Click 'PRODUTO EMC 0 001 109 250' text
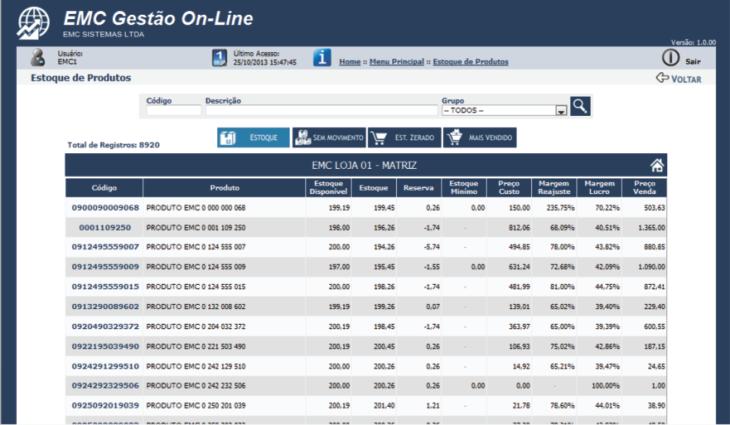730x425 pixels. click(196, 228)
